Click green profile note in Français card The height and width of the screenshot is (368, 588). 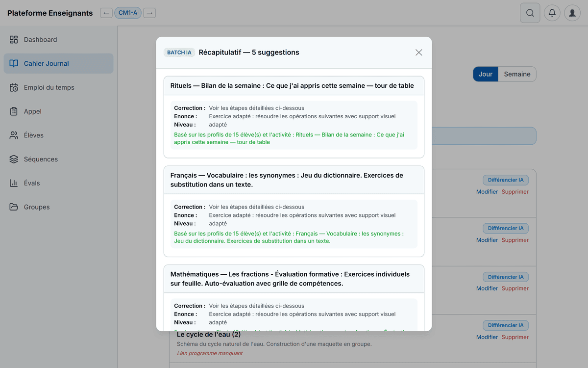click(289, 237)
